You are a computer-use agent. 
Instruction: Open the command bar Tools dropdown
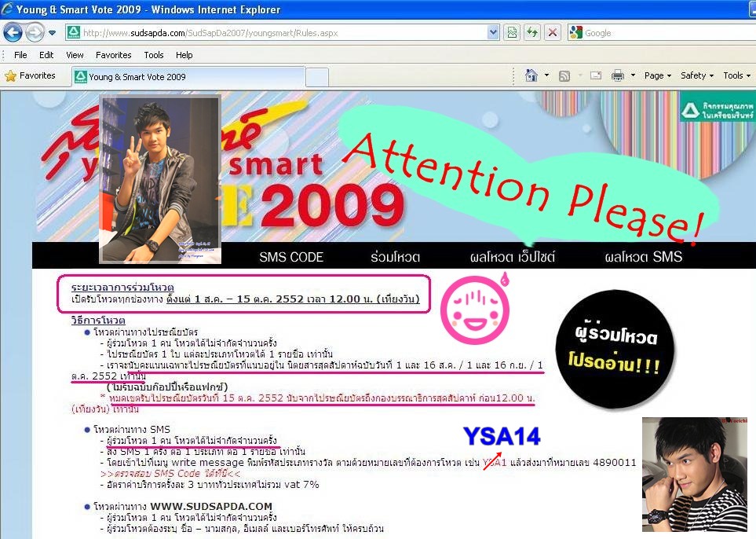tap(737, 75)
